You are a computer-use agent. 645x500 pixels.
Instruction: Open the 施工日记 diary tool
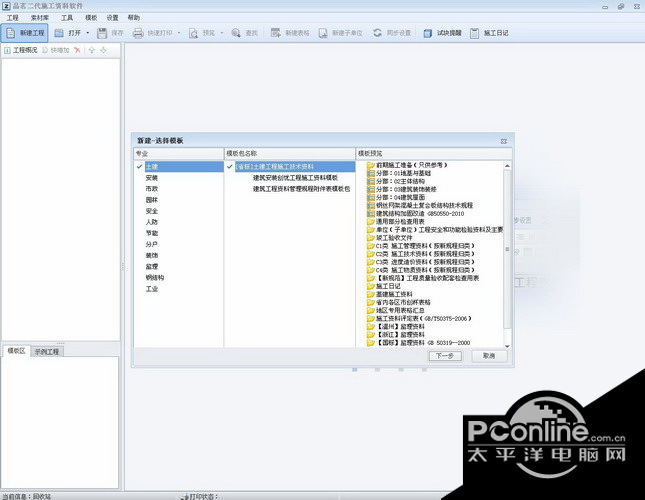pyautogui.click(x=490, y=33)
